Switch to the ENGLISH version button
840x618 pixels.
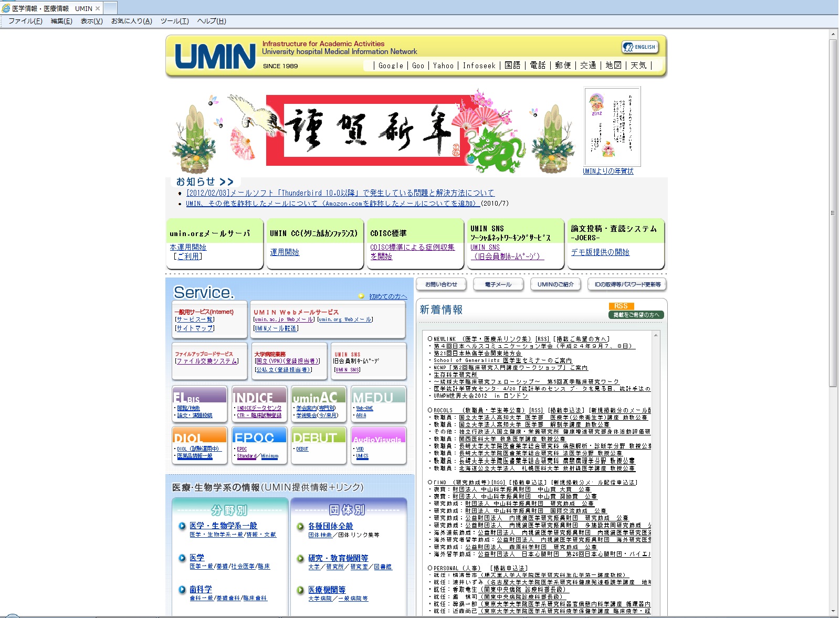click(639, 47)
